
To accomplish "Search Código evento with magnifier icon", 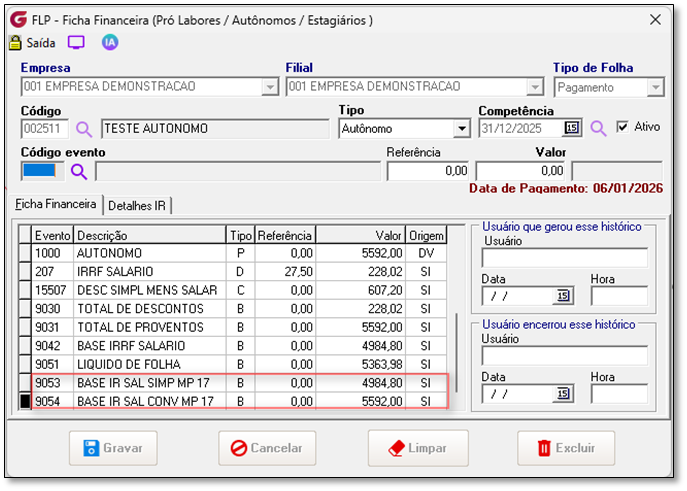I will tap(79, 172).
